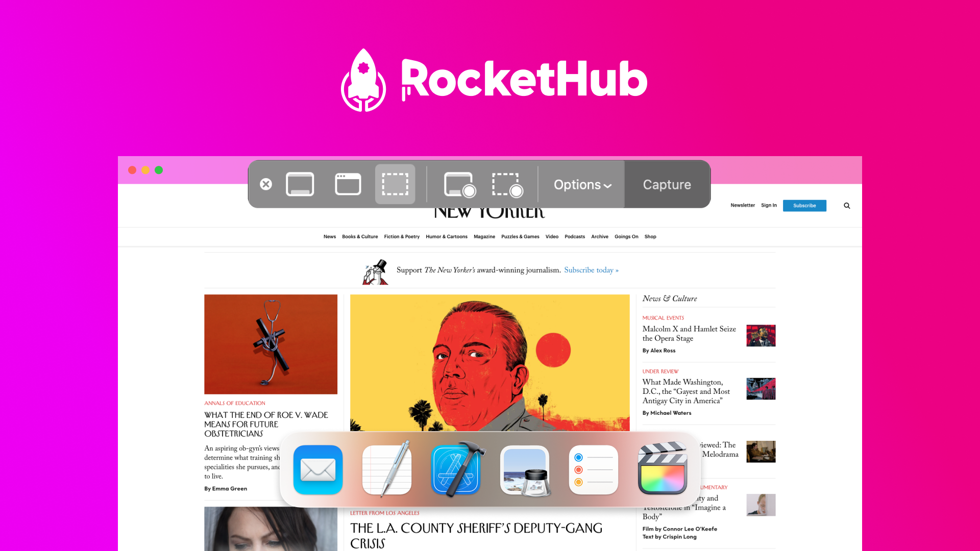Screen dimensions: 980x551
Task: Open Xcode from the dock
Action: click(x=456, y=469)
